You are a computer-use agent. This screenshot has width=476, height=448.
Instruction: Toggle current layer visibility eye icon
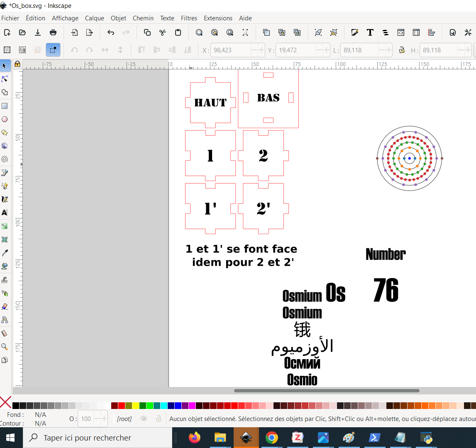click(144, 419)
